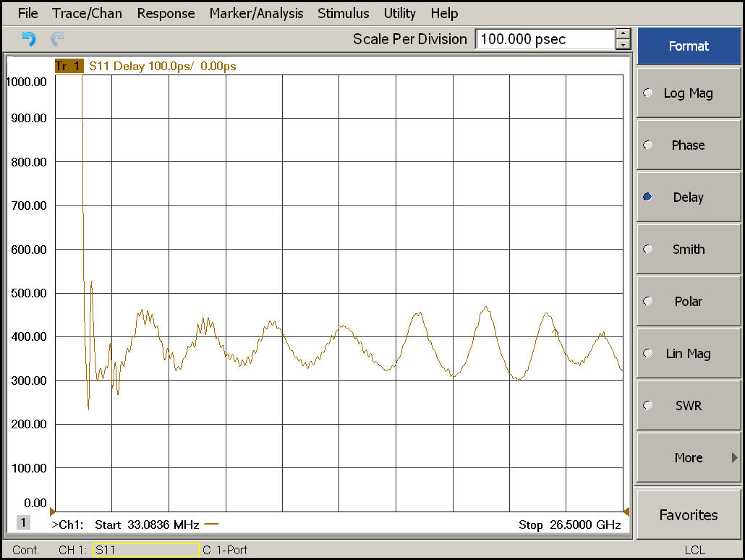
Task: Click the left reference level marker triangle
Action: tap(52, 512)
